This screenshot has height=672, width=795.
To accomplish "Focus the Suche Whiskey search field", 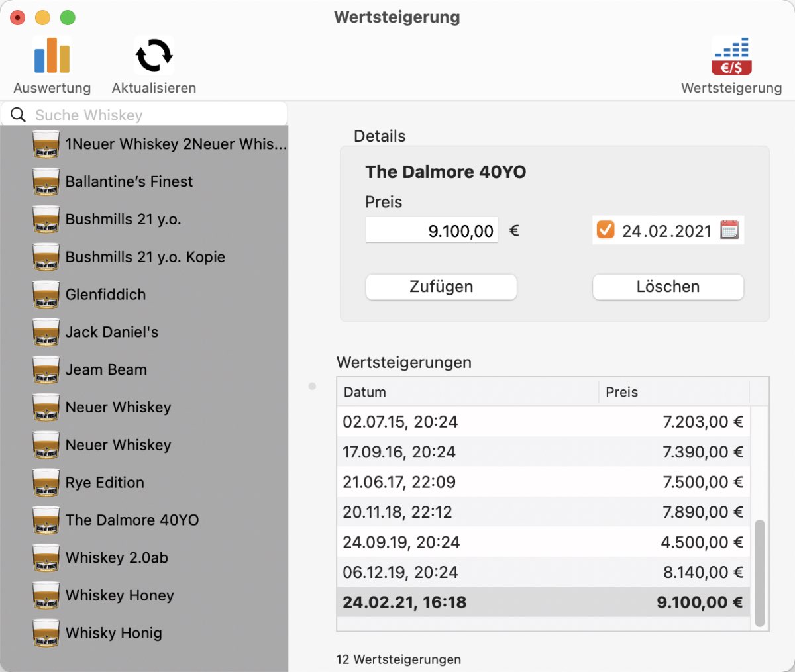I will coord(144,115).
